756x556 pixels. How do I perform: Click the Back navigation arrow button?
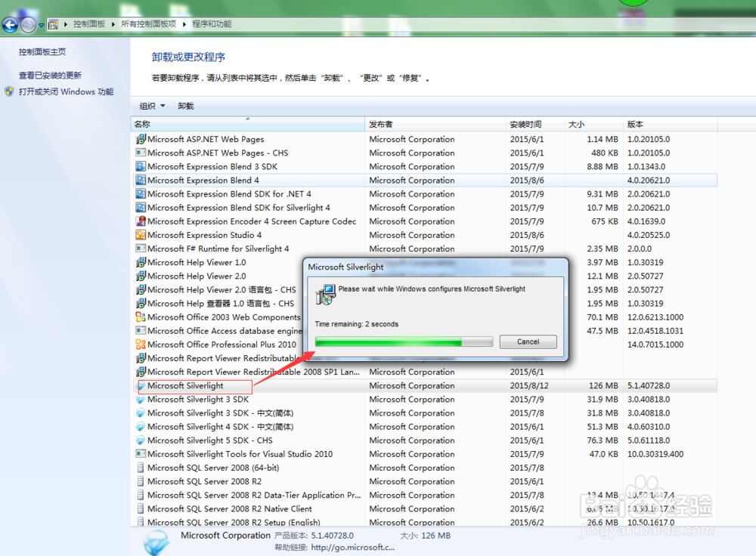coord(10,25)
